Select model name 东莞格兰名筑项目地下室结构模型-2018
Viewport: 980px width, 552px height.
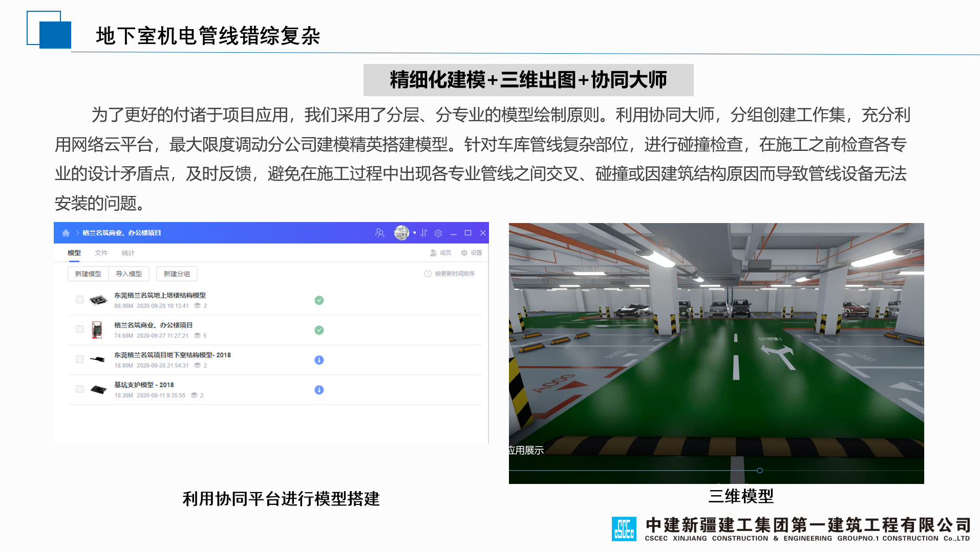coord(173,355)
